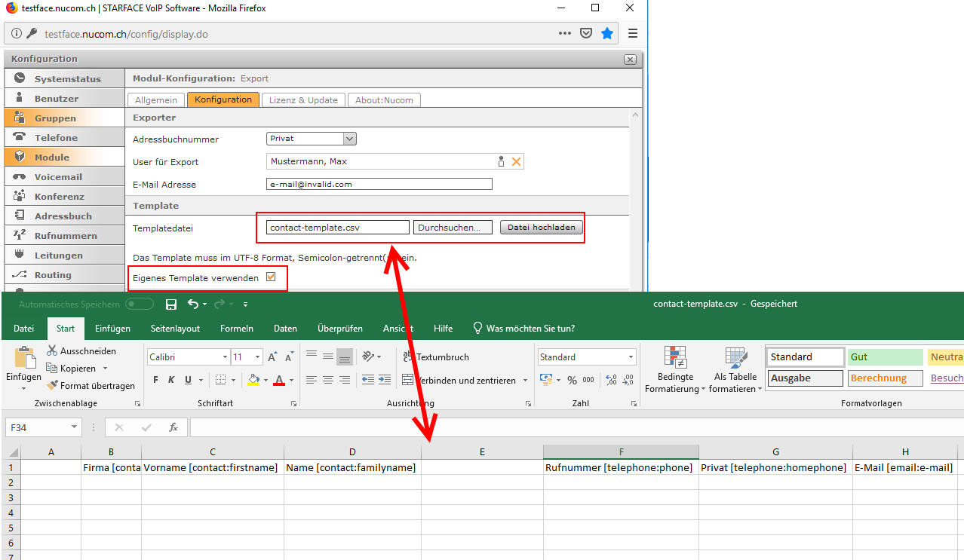Align text to middle vertically
The image size is (964, 560).
pos(327,357)
